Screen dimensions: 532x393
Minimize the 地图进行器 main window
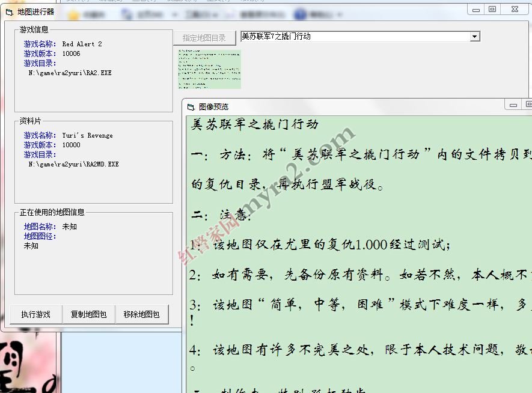[x=476, y=10]
